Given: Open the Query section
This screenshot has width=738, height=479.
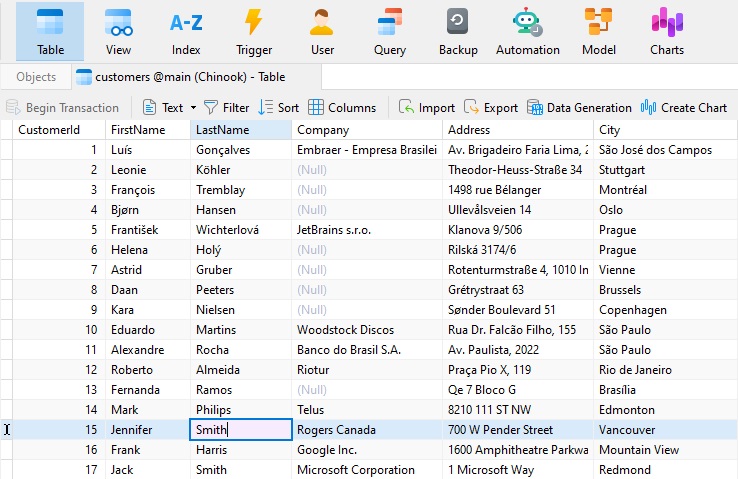Looking at the screenshot, I should pos(390,32).
